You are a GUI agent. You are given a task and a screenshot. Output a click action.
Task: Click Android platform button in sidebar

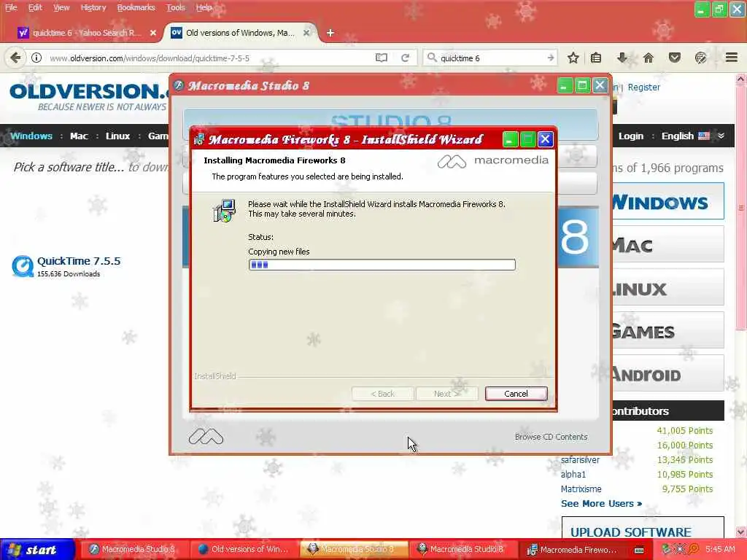668,373
